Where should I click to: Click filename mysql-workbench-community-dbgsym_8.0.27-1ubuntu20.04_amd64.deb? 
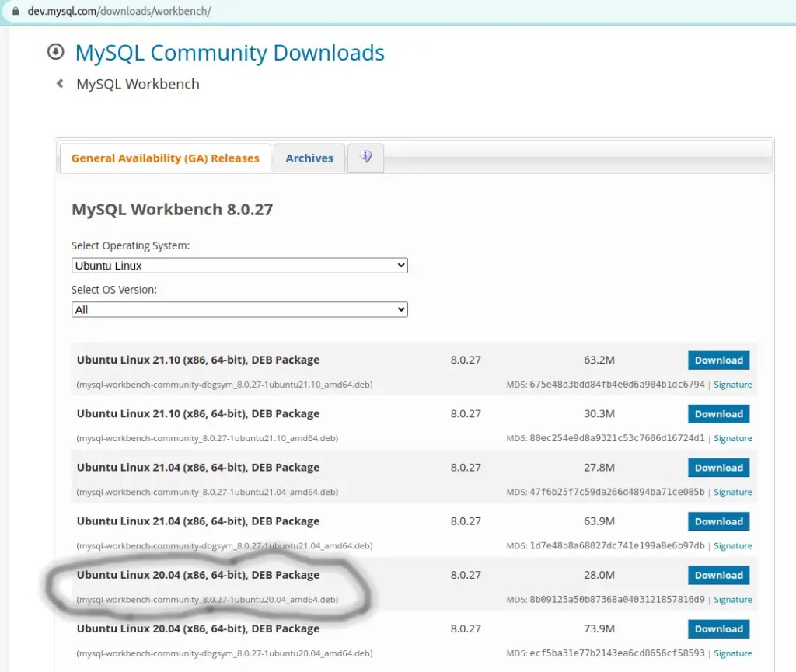coord(225,653)
